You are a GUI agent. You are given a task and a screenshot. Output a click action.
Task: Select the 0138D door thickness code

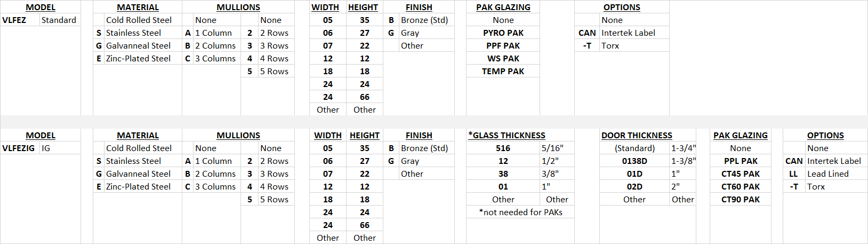[x=634, y=161]
